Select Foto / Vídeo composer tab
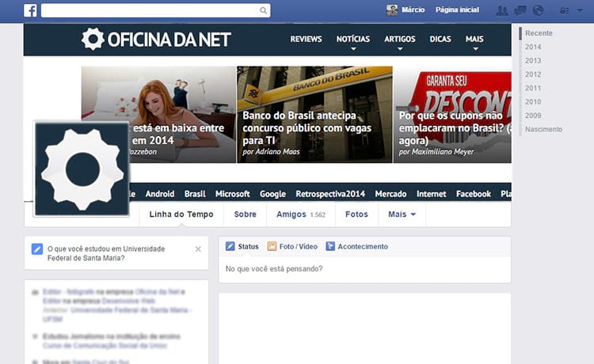 [x=292, y=246]
